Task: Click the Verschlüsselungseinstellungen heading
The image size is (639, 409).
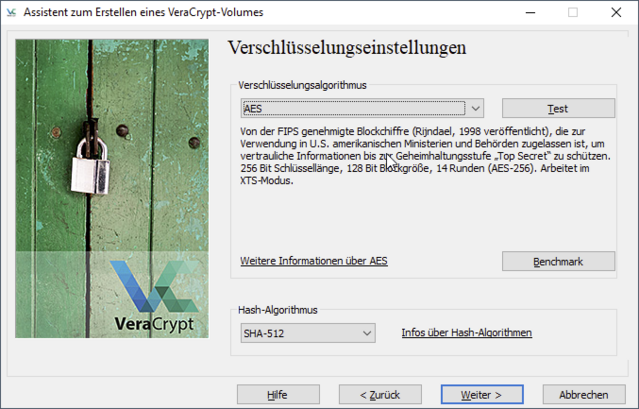Action: (347, 48)
